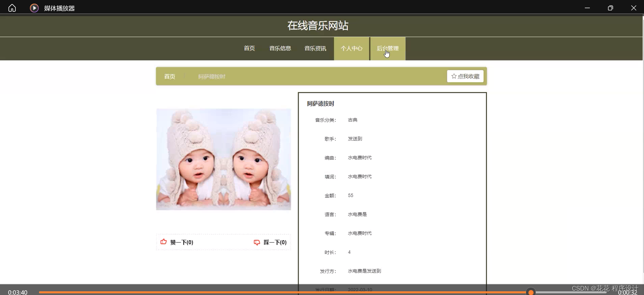Click the elapsed time 0:03:40 display

pos(17,292)
